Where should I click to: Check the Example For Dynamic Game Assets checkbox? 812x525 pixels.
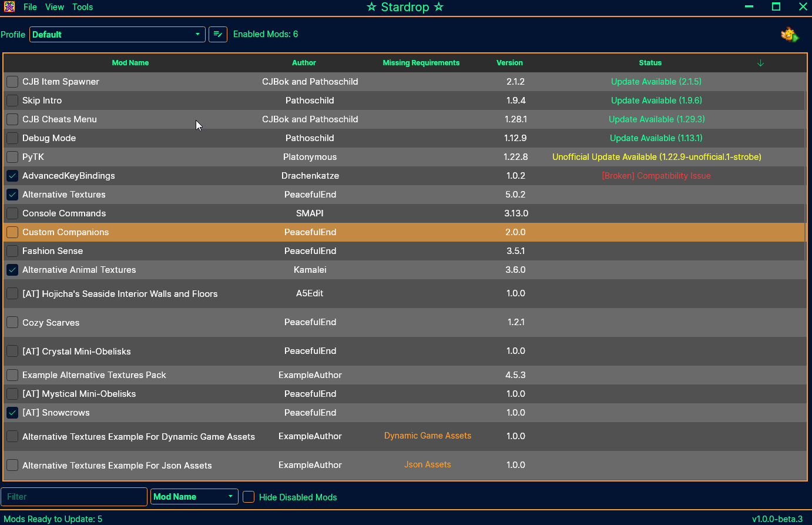point(12,436)
